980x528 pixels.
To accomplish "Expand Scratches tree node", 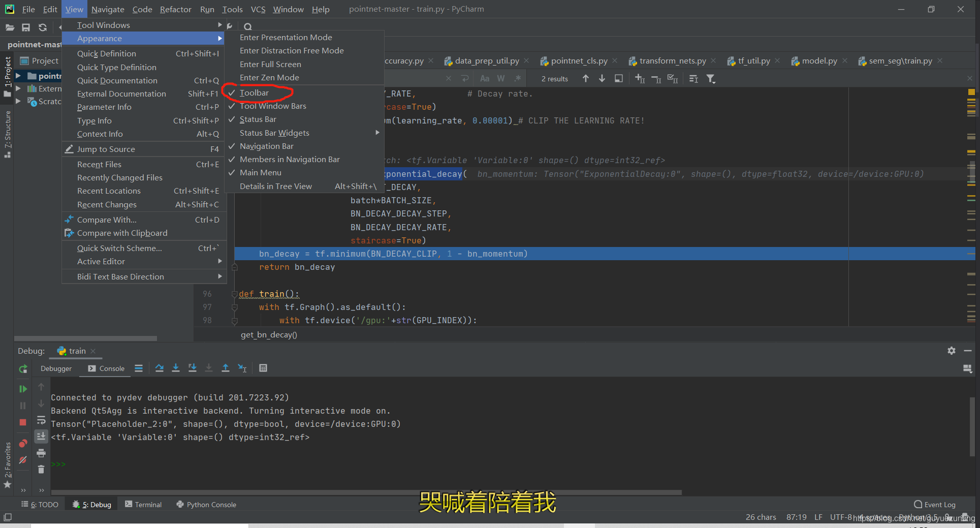I will point(18,101).
